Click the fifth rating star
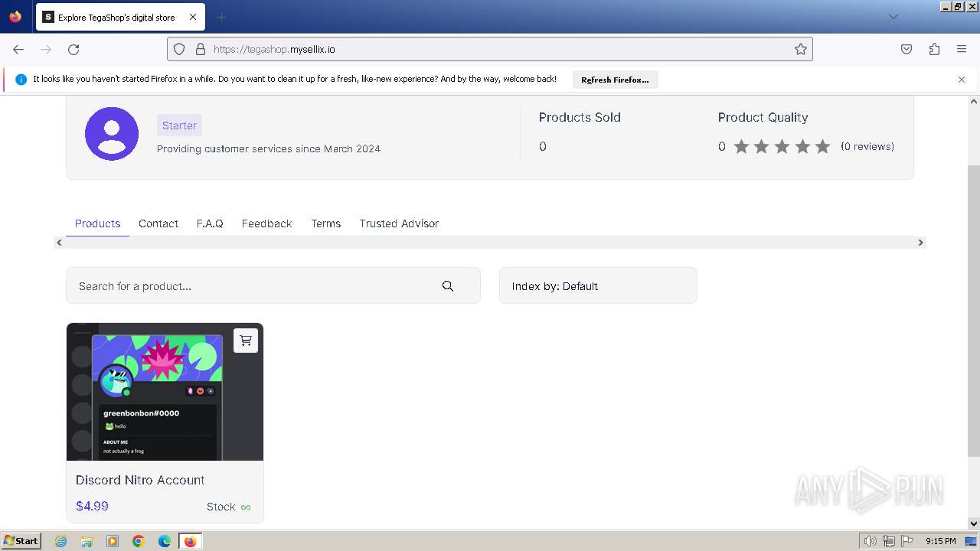The height and width of the screenshot is (551, 980). pyautogui.click(x=822, y=146)
